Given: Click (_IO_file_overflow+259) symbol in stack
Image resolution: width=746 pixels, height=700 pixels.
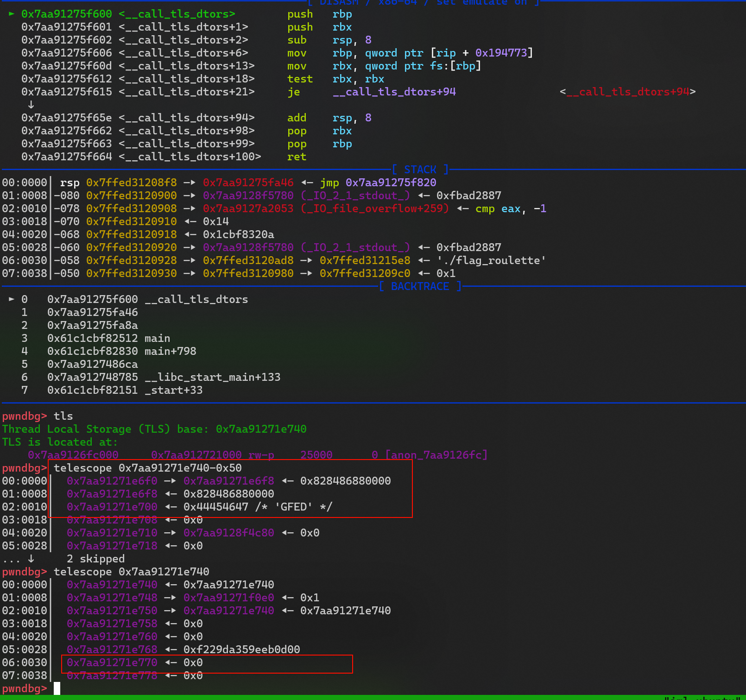Looking at the screenshot, I should 375,209.
